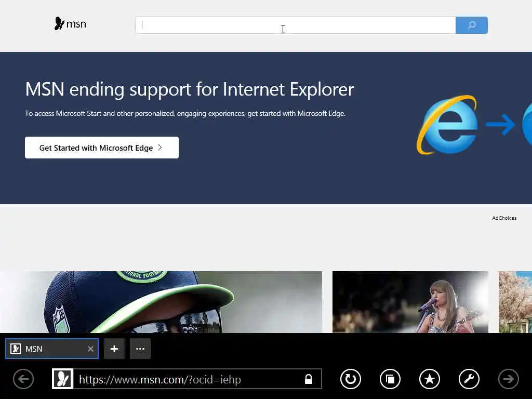
Task: Click the site favicon in address bar
Action: click(62, 379)
